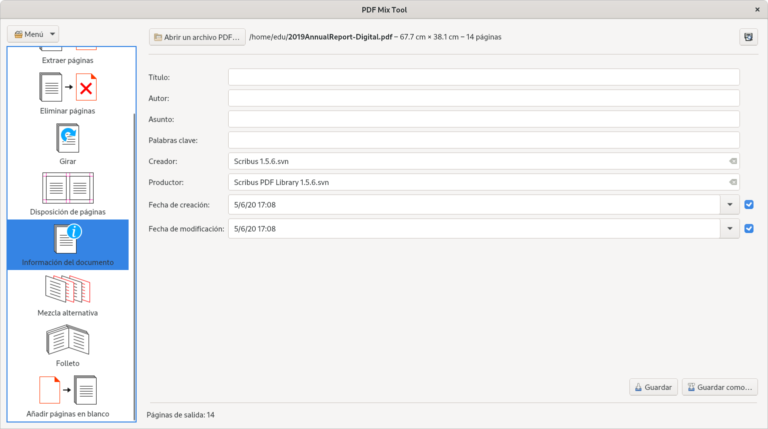
Task: Click Abrir un archivo PDF… button
Action: pos(197,37)
